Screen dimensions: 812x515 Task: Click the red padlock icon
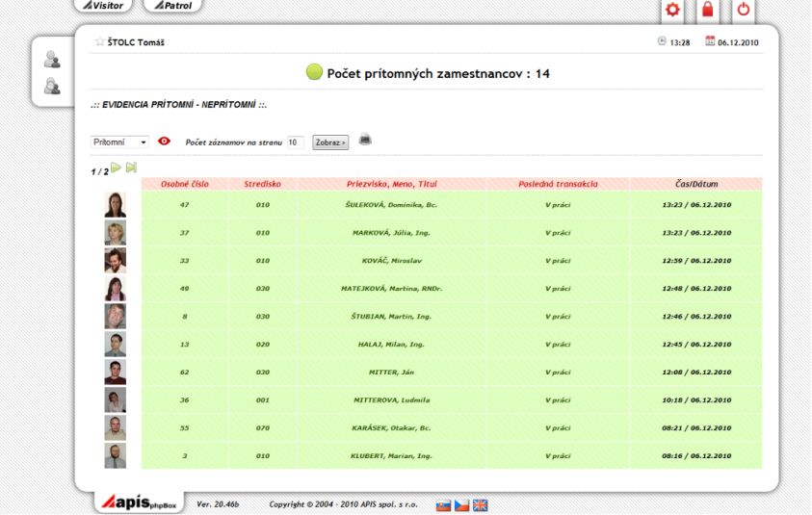708,11
